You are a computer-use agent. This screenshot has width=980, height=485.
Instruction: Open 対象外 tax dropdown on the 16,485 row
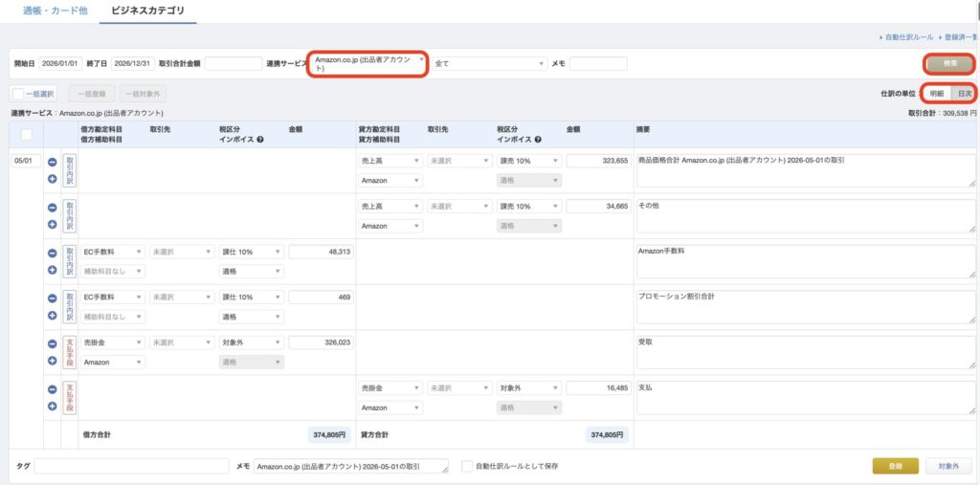528,388
